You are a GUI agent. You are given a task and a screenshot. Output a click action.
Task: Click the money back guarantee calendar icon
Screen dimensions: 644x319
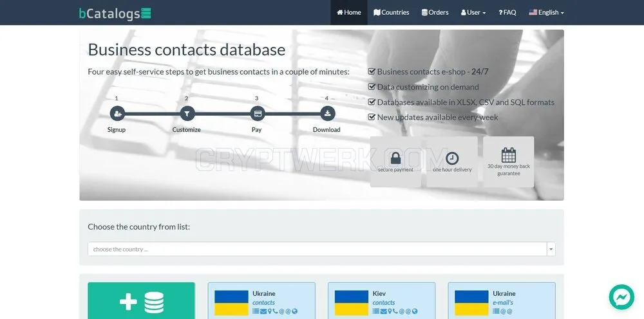(x=509, y=155)
